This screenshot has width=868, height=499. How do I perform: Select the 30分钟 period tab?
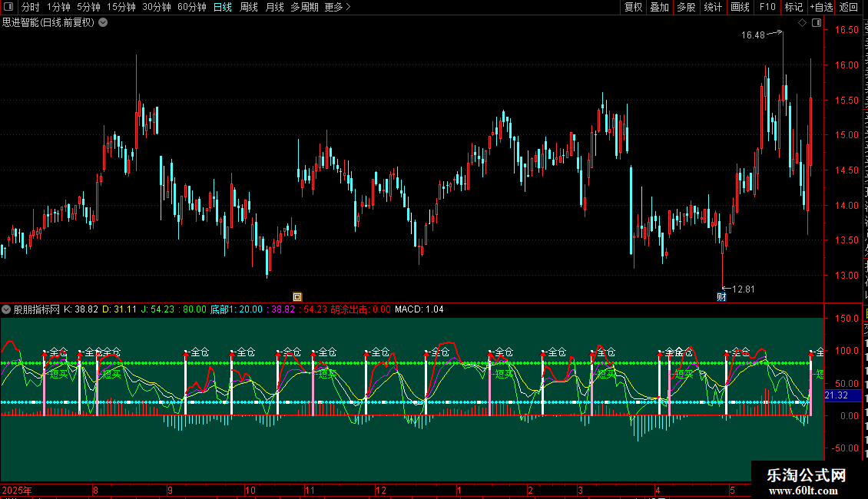(x=156, y=7)
